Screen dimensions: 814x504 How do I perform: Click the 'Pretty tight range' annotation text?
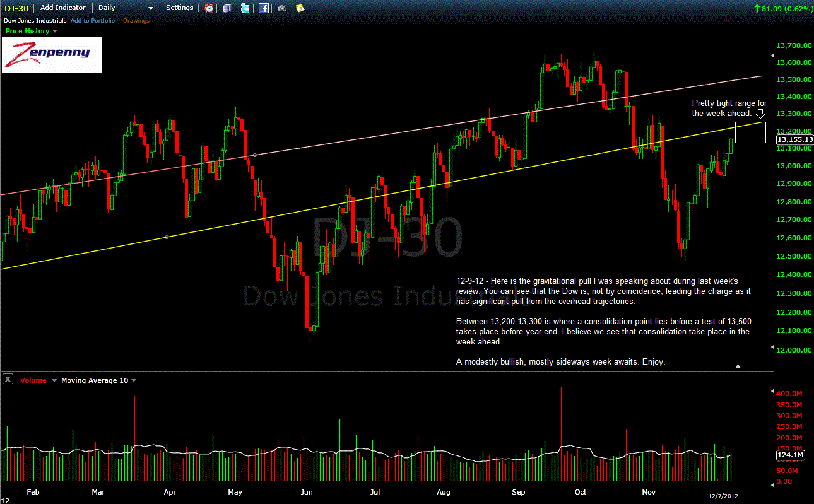pyautogui.click(x=729, y=108)
